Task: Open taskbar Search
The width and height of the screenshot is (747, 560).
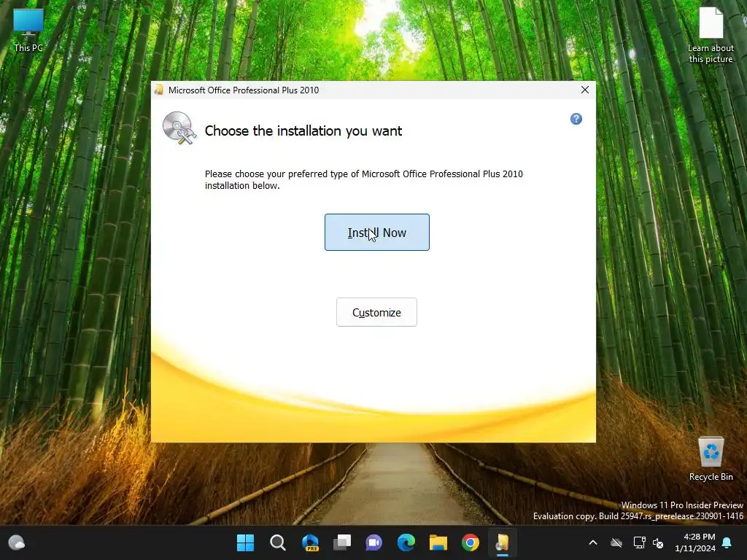Action: [278, 542]
